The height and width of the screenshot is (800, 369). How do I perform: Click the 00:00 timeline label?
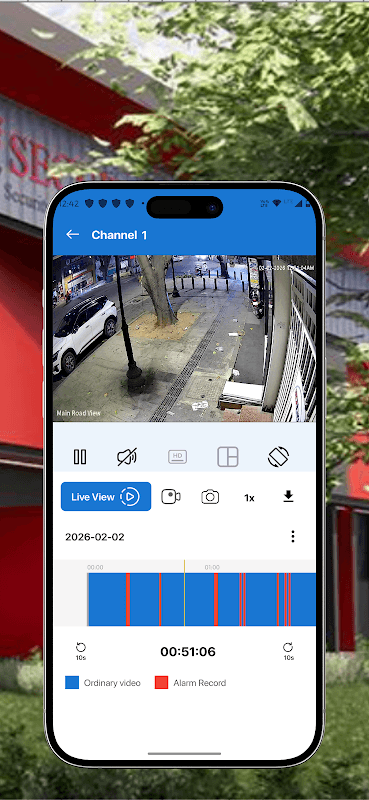tap(95, 567)
